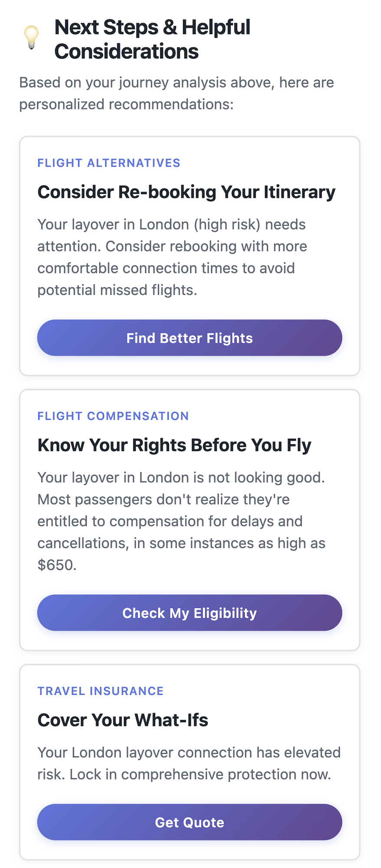This screenshot has width=381, height=868.
Task: Click the elevated risk insurance description
Action: point(189,763)
